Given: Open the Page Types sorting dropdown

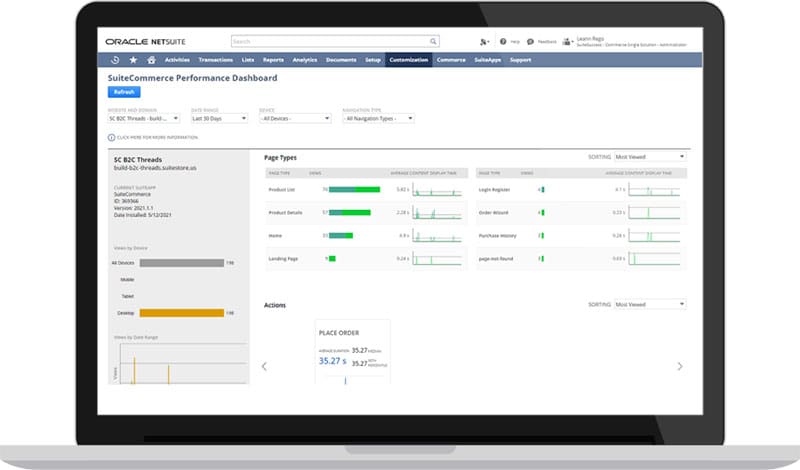Looking at the screenshot, I should coord(650,157).
